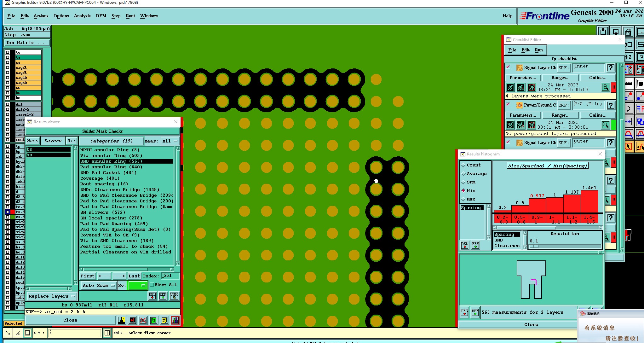
Task: Expand the Replace layers dropdown
Action: point(52,296)
